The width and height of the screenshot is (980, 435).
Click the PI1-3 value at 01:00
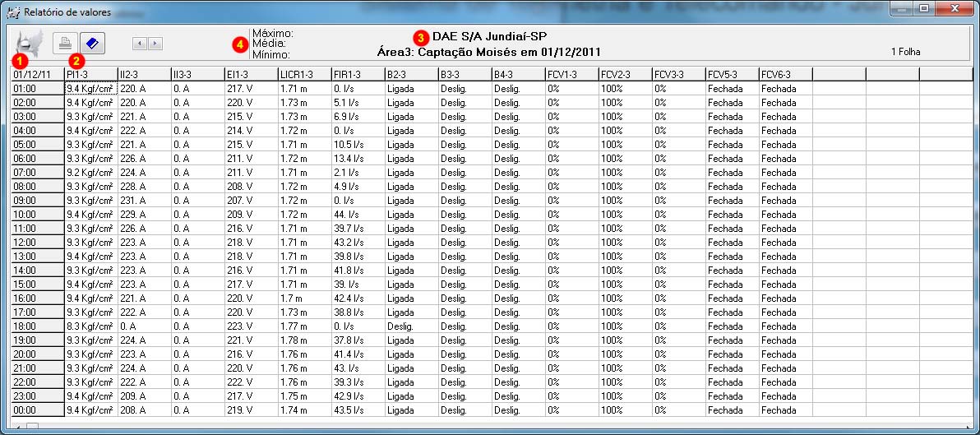point(90,89)
